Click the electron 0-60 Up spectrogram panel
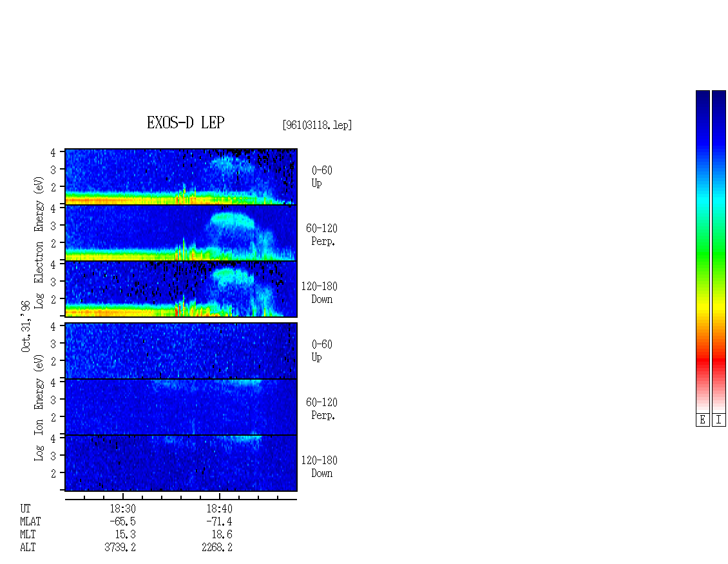Viewport: 728px width, 564px height. pos(181,177)
